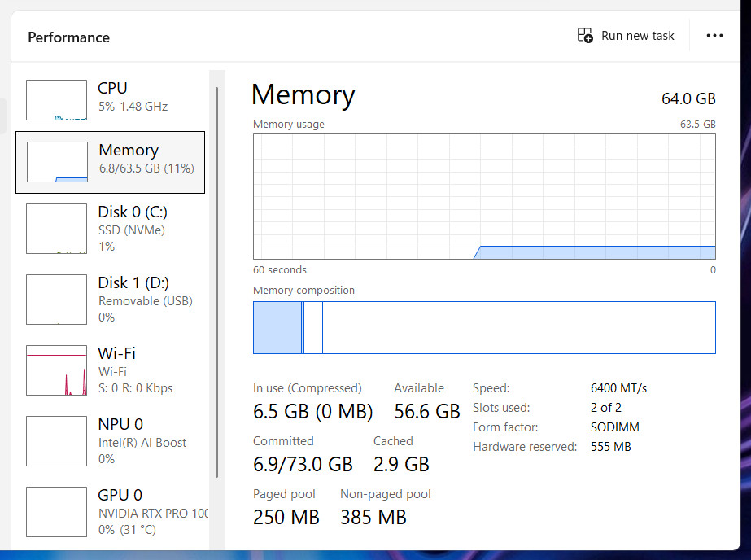Open the NPU 0 Intel AI Boost entry

click(110, 441)
